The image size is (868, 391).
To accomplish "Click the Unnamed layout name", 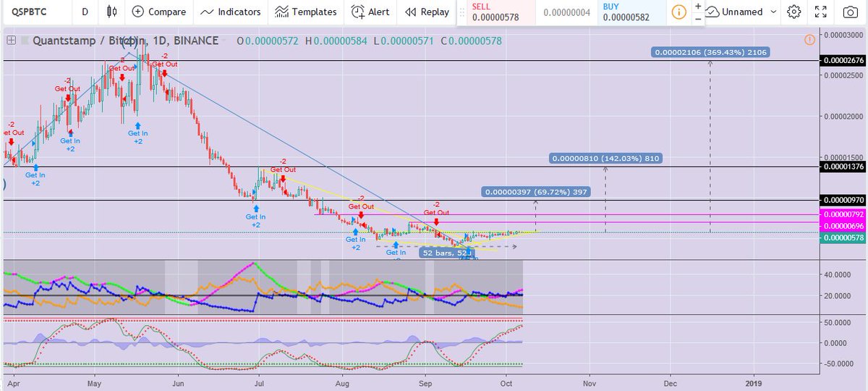I will click(742, 12).
